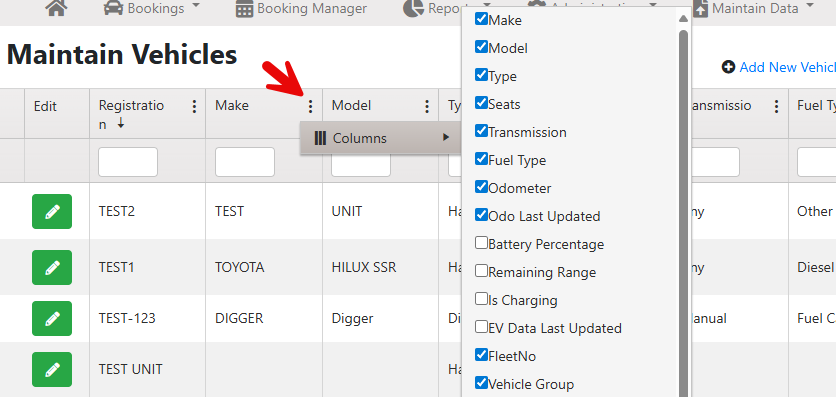Open the Make column three-dot menu
The height and width of the screenshot is (397, 836).
click(x=310, y=107)
